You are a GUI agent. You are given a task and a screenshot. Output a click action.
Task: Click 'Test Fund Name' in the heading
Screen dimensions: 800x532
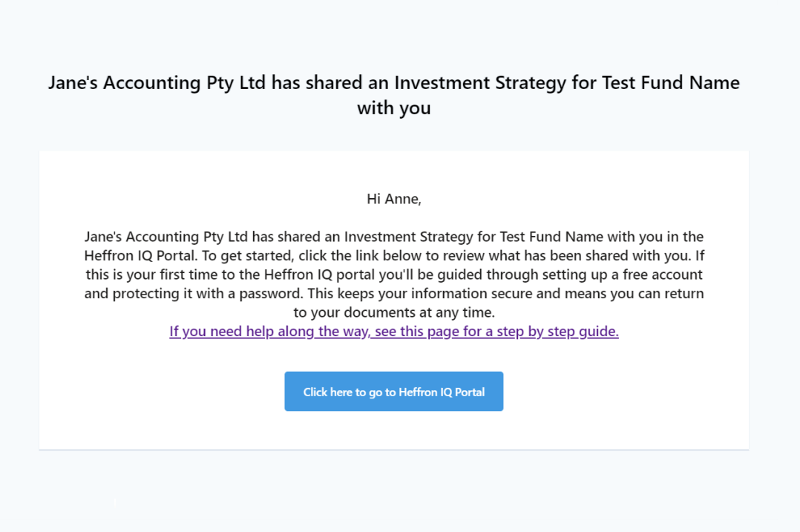(671, 82)
